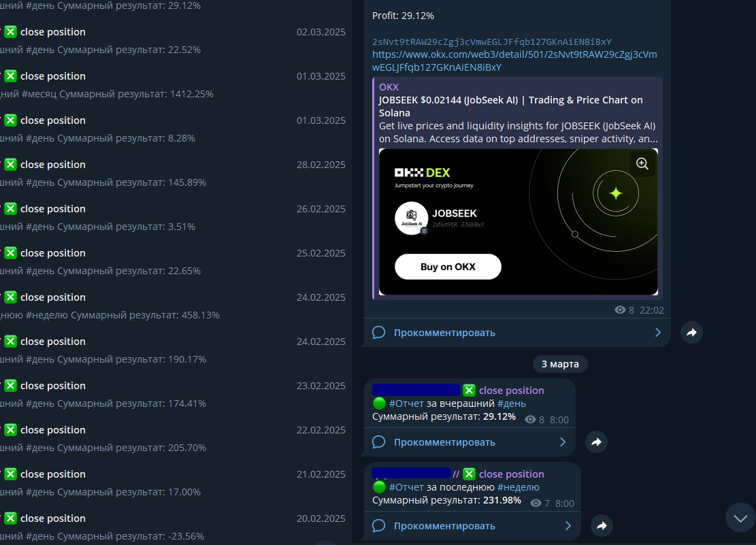
Task: Click share arrow beside 231.98% weekly report
Action: [x=602, y=526]
